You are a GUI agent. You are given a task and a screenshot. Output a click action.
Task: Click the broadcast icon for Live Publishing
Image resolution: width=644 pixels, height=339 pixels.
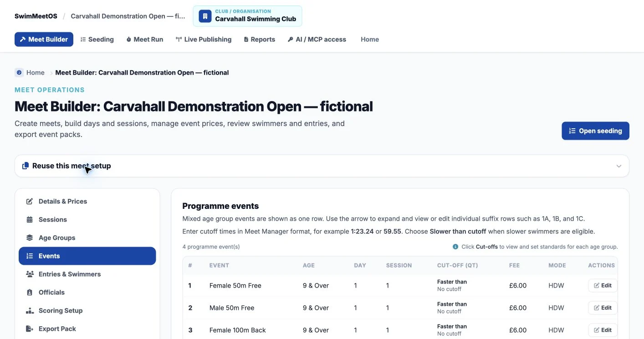pyautogui.click(x=179, y=40)
